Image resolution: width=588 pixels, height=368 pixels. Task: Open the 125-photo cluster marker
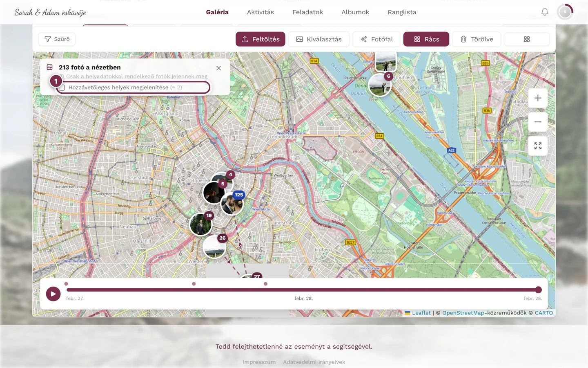(232, 203)
